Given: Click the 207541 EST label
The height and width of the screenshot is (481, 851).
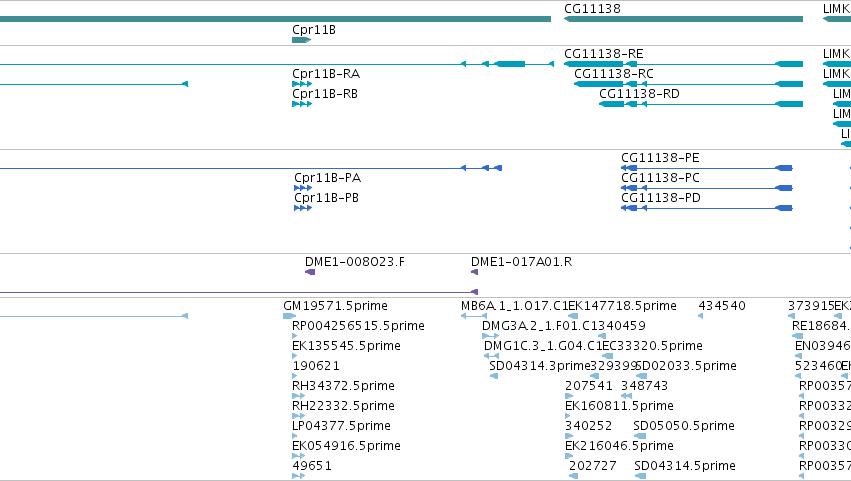Looking at the screenshot, I should point(589,386).
